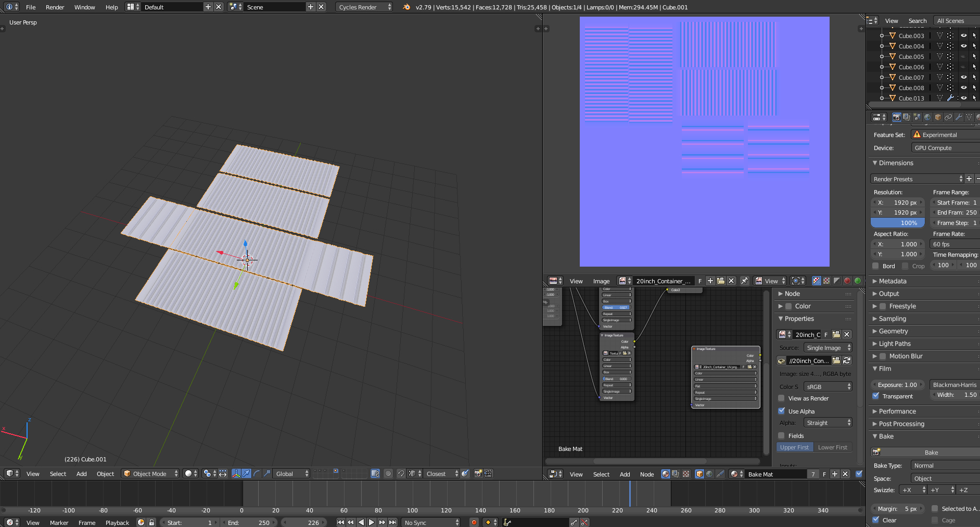Open the Node menu in node editor

[x=646, y=474]
